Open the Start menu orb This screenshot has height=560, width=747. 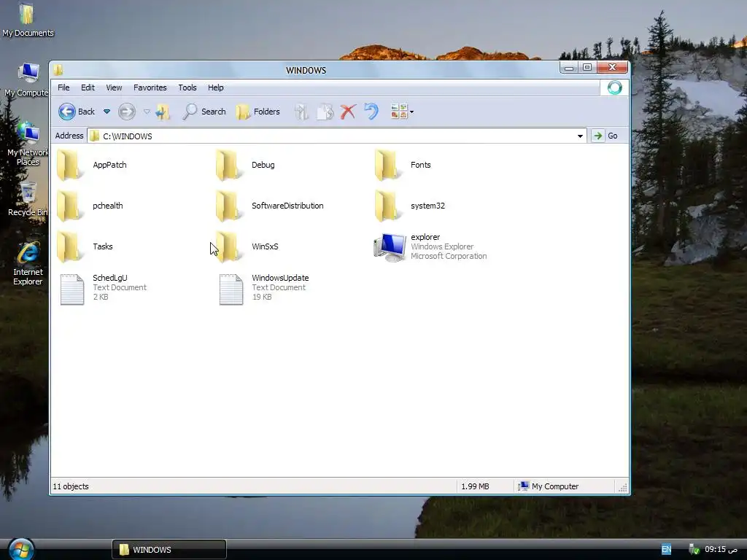tap(21, 549)
